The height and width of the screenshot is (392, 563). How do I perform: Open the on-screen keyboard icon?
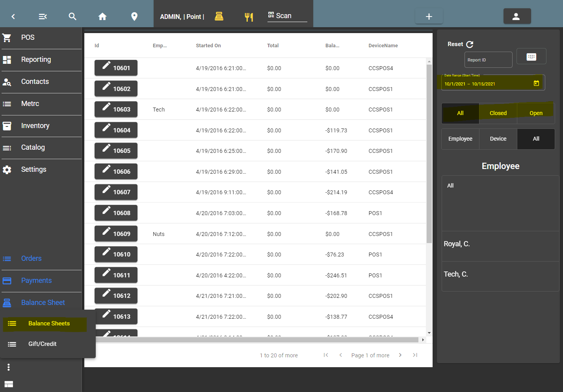coord(531,56)
